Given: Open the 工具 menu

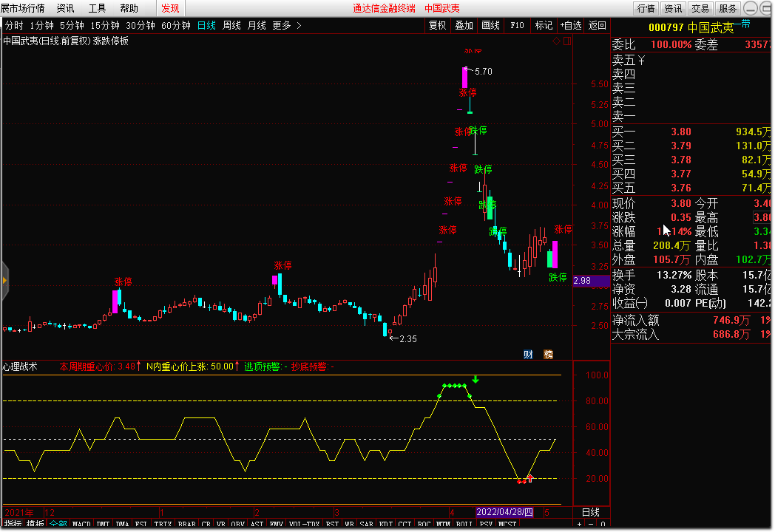Looking at the screenshot, I should point(97,8).
